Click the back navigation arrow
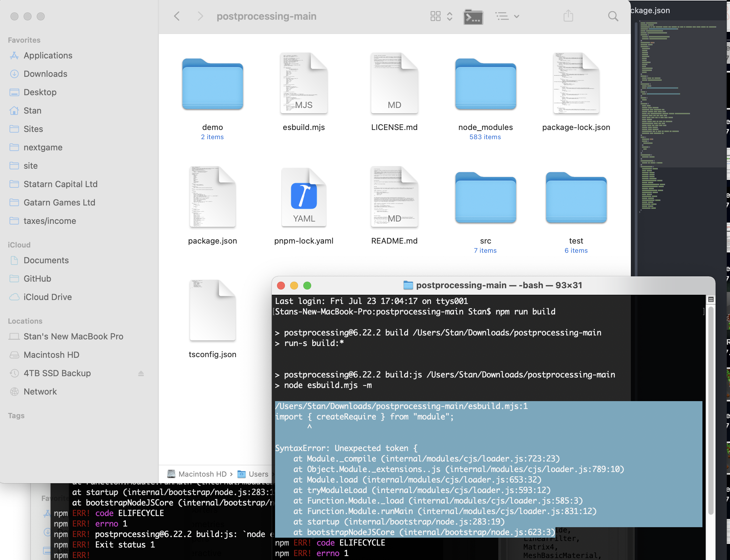Viewport: 730px width, 560px height. tap(177, 16)
